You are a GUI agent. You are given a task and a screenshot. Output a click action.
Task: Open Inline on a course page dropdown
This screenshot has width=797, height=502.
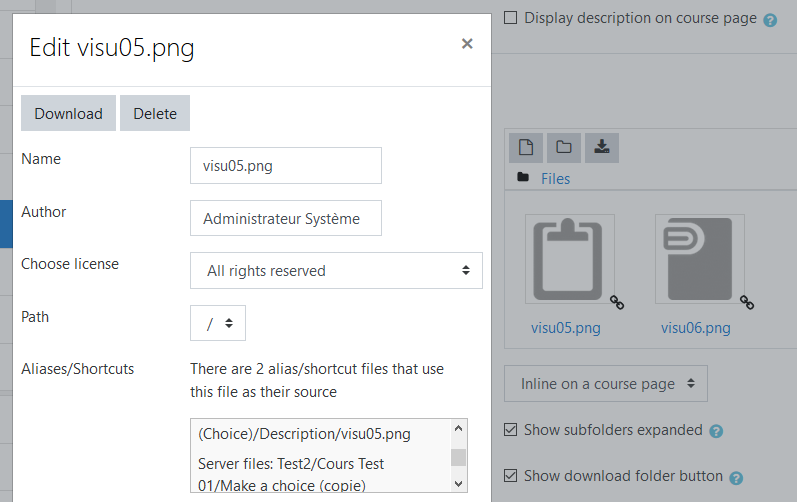point(605,384)
